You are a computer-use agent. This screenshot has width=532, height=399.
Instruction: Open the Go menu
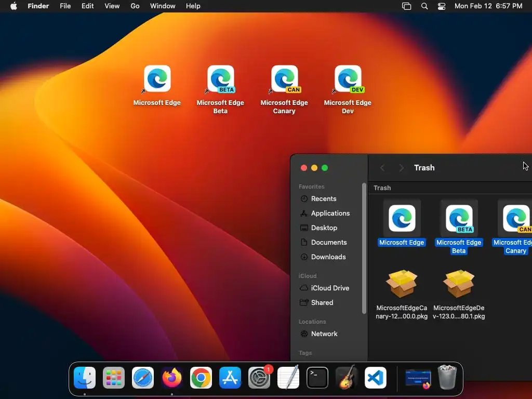coord(135,6)
